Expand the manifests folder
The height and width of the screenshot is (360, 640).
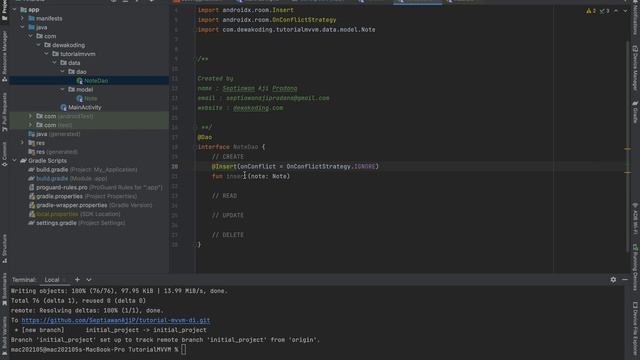(x=22, y=18)
